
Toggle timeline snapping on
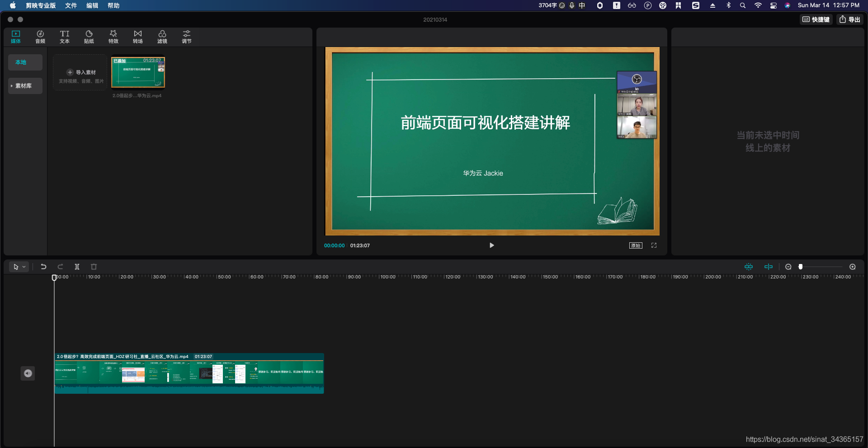click(x=748, y=267)
